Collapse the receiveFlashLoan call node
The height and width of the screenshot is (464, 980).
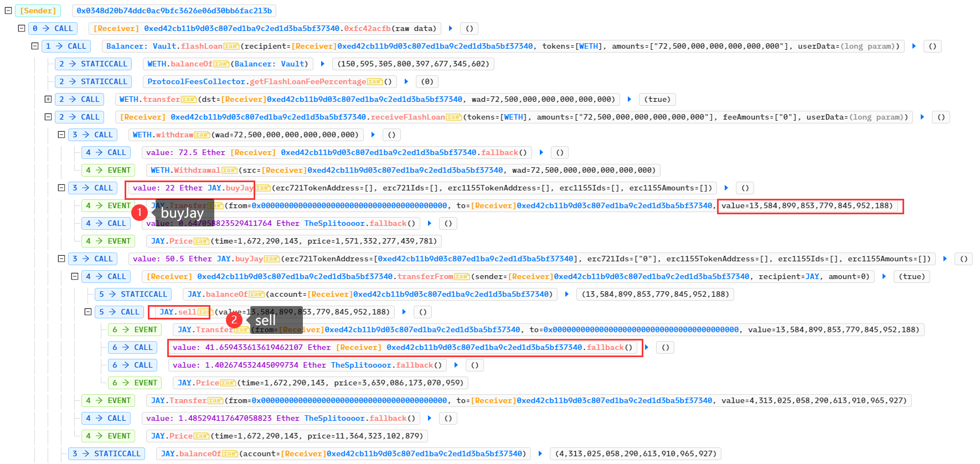tap(48, 117)
